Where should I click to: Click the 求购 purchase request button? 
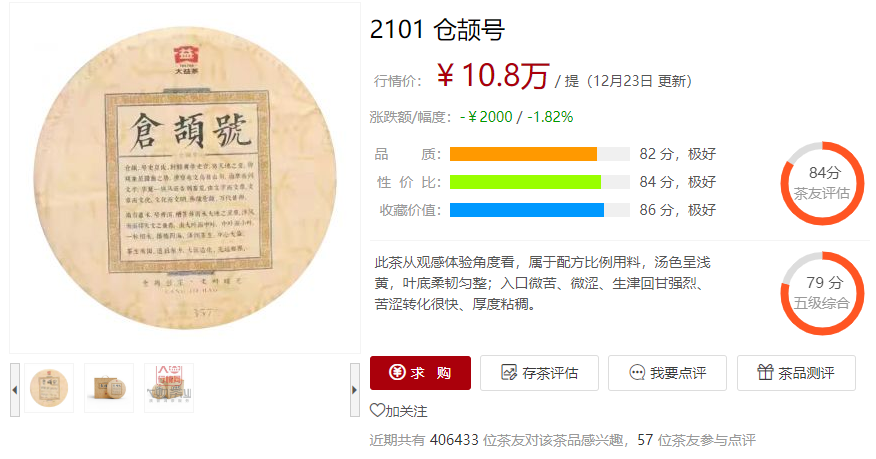coord(420,372)
